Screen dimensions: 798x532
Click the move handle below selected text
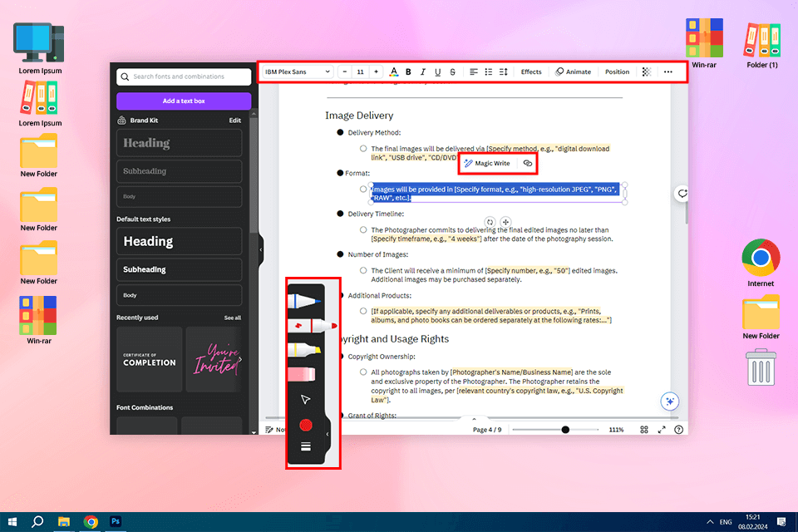point(505,222)
